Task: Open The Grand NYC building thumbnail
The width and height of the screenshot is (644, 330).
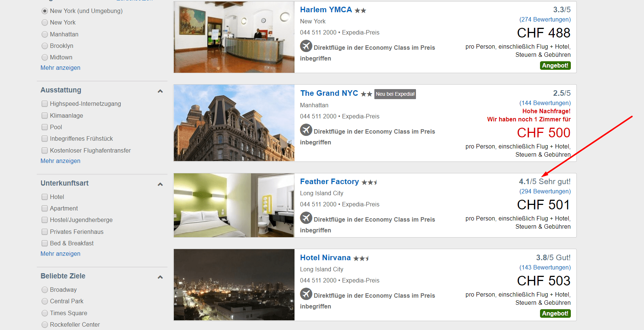Action: [234, 123]
